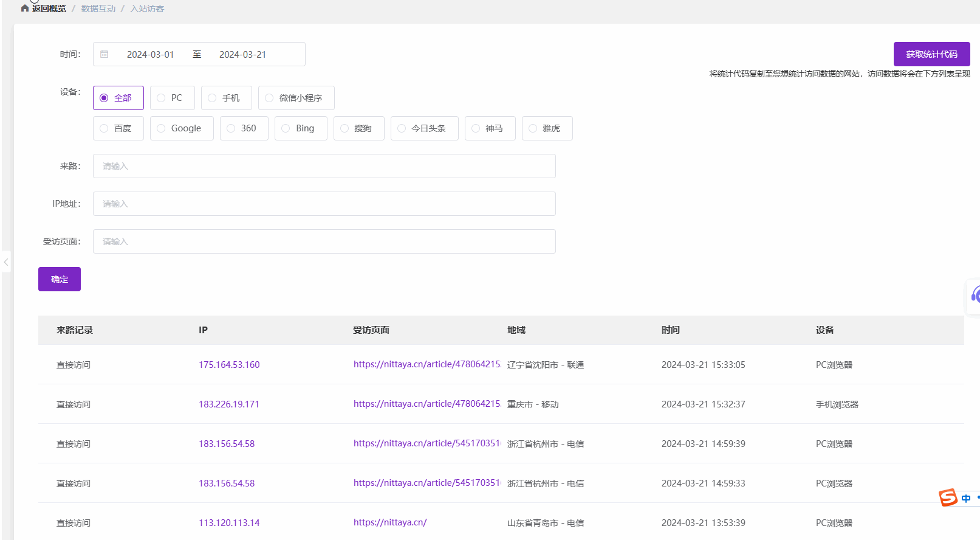Open the start date 2024-03-01 picker

point(150,55)
